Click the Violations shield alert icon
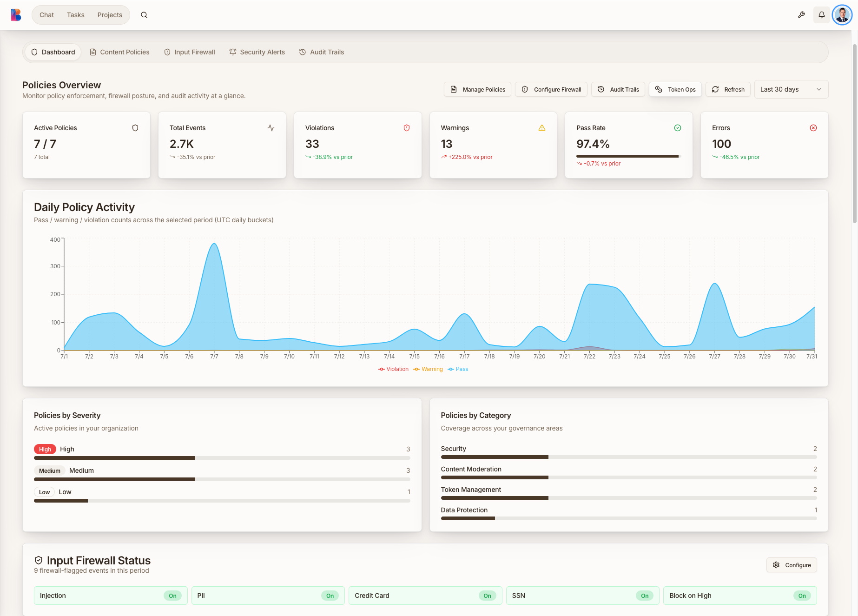The height and width of the screenshot is (616, 858). 407,128
